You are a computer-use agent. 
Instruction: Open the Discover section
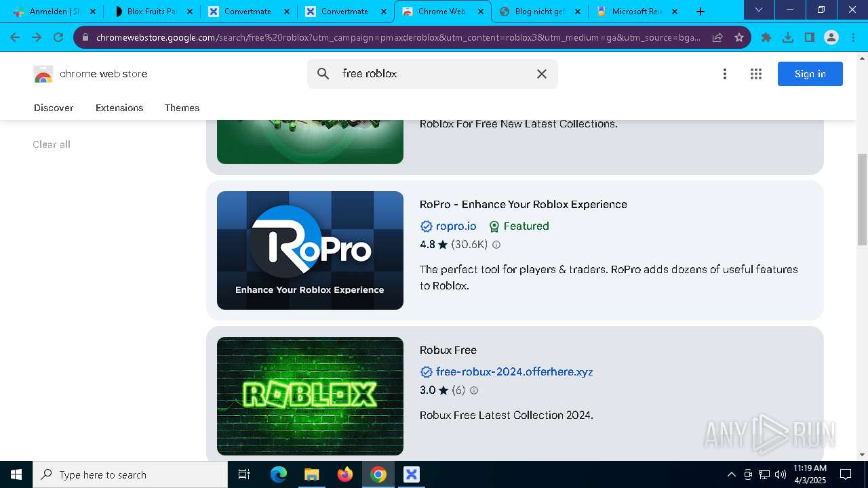click(54, 108)
